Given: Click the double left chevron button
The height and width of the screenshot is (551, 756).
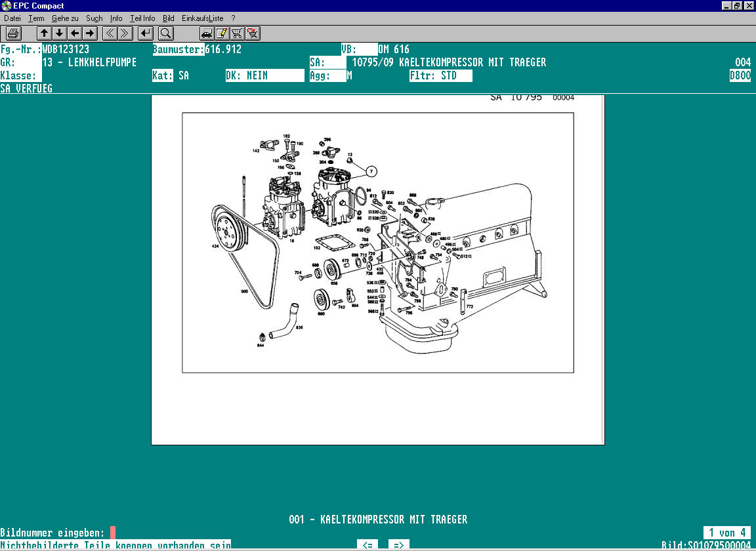Looking at the screenshot, I should pyautogui.click(x=110, y=33).
